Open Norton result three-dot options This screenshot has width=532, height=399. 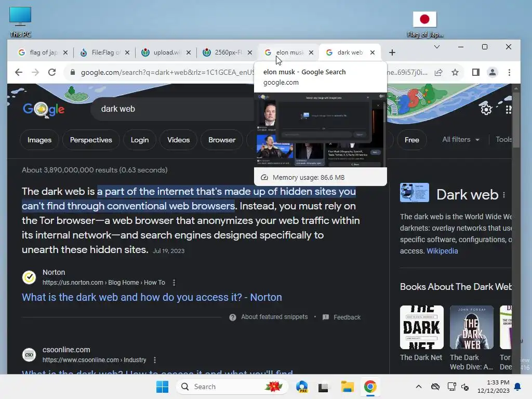pyautogui.click(x=174, y=282)
